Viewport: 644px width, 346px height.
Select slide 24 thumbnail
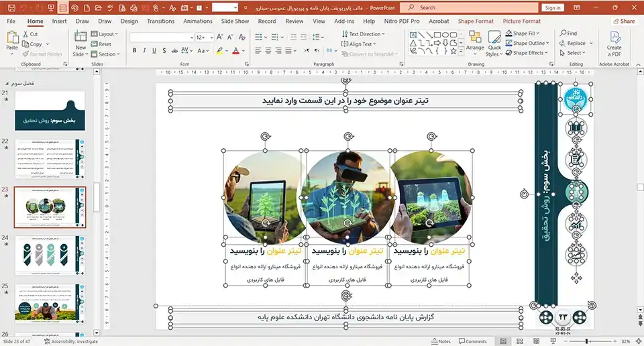(x=50, y=255)
